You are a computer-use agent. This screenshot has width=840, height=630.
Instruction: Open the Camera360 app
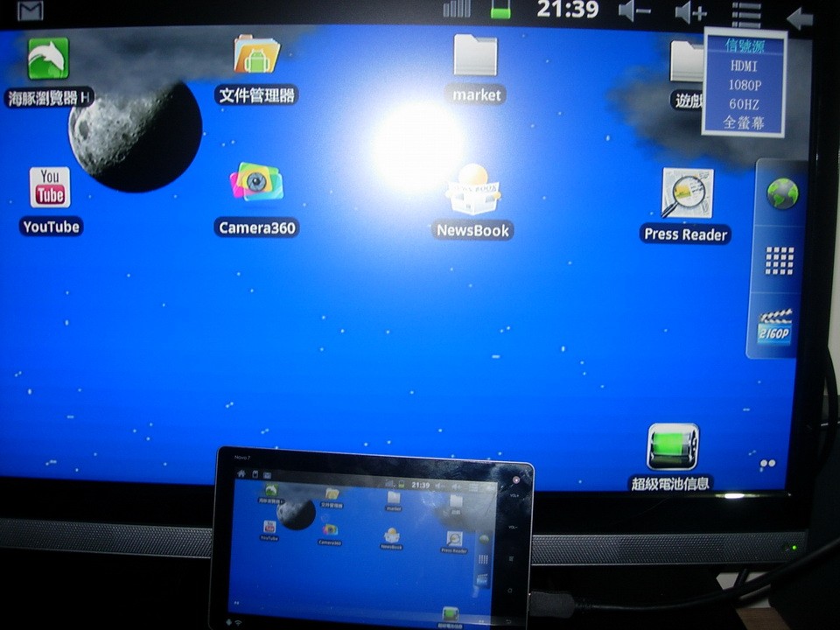tap(256, 183)
